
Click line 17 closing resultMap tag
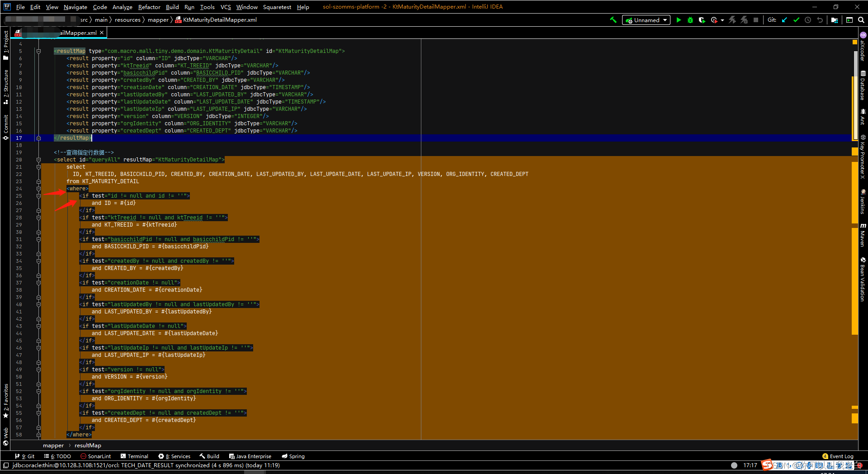click(x=73, y=138)
